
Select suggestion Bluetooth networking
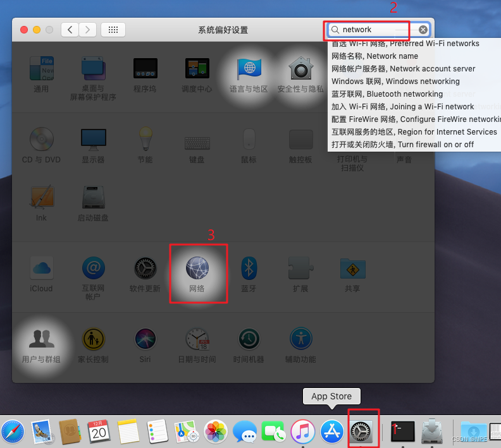tap(387, 94)
